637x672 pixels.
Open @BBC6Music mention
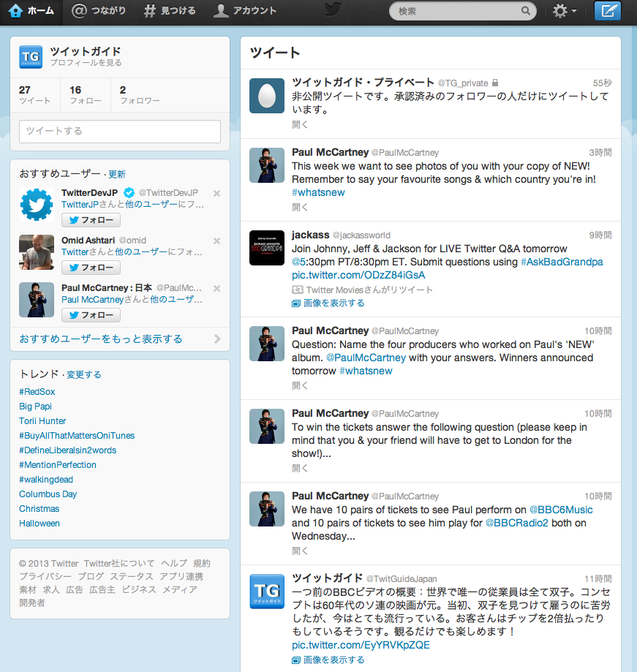(x=561, y=510)
